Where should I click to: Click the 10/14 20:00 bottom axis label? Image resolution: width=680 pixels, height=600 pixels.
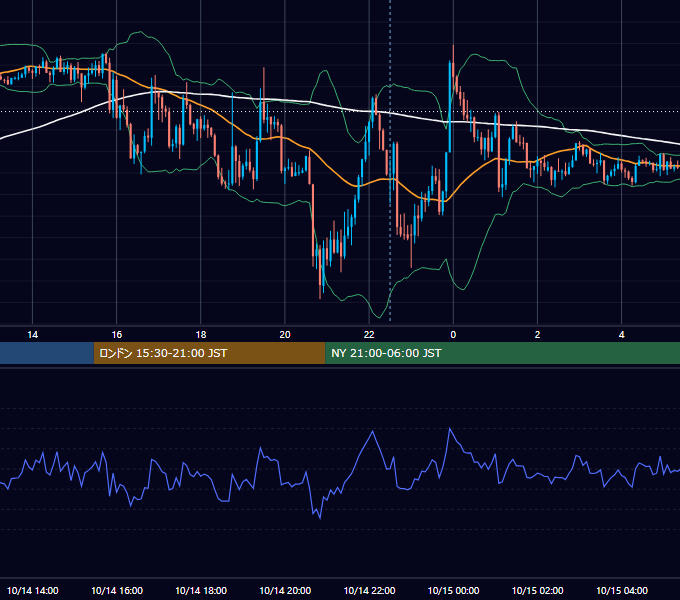tap(285, 590)
